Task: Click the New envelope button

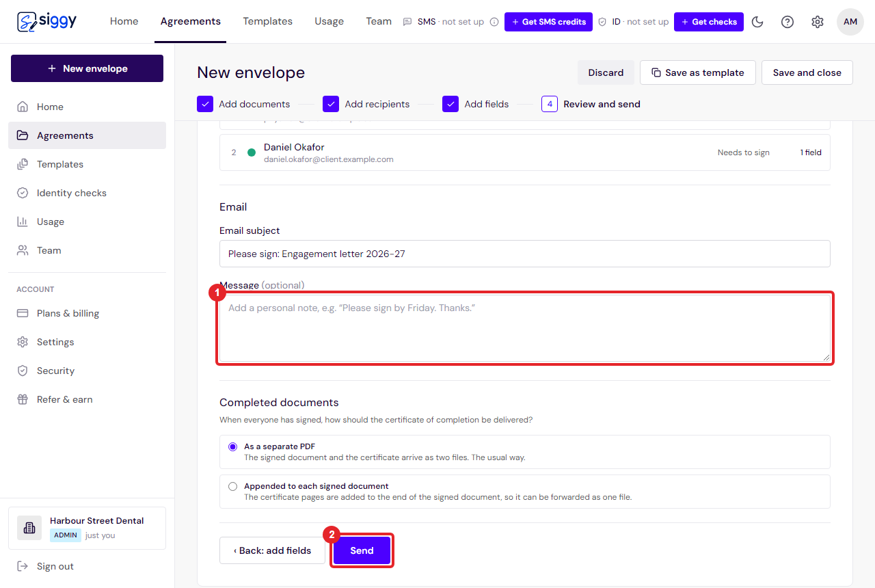Action: [87, 68]
